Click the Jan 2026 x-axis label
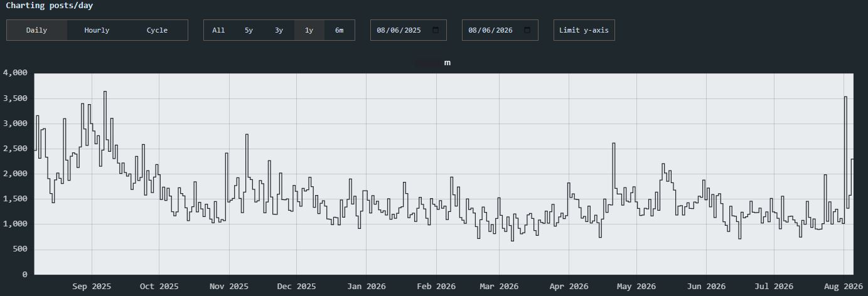Viewport: 868px width, 296px height. point(367,287)
